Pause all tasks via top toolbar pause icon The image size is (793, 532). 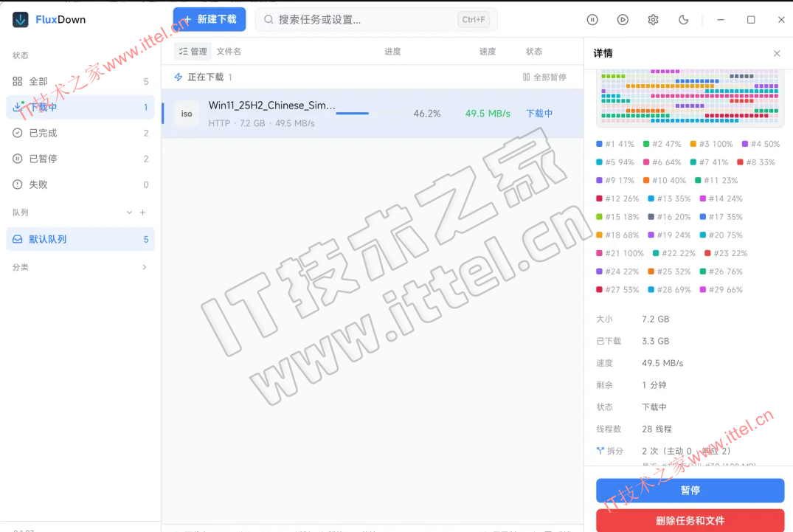592,20
